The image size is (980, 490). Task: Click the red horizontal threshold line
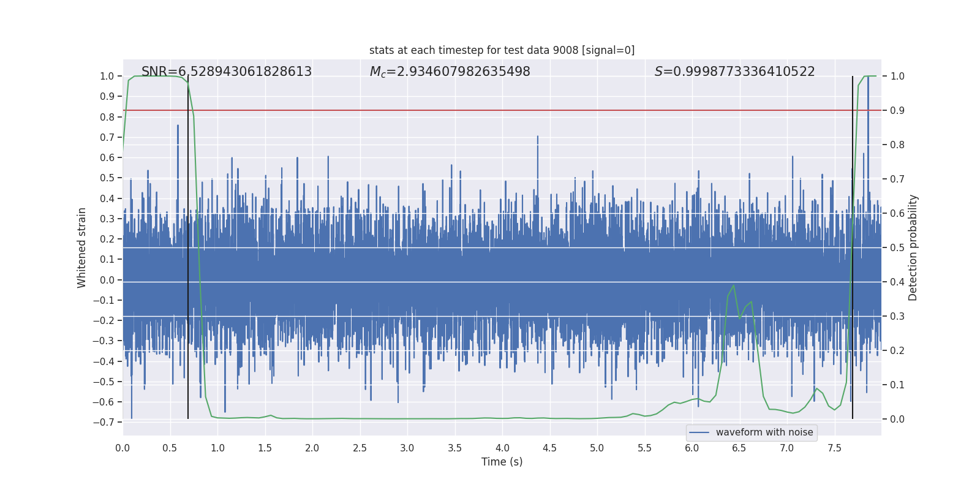pyautogui.click(x=490, y=110)
